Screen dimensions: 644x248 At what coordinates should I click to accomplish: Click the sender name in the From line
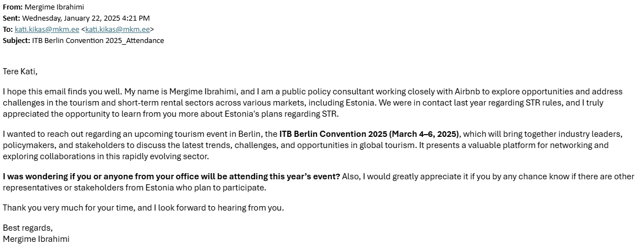(54, 7)
